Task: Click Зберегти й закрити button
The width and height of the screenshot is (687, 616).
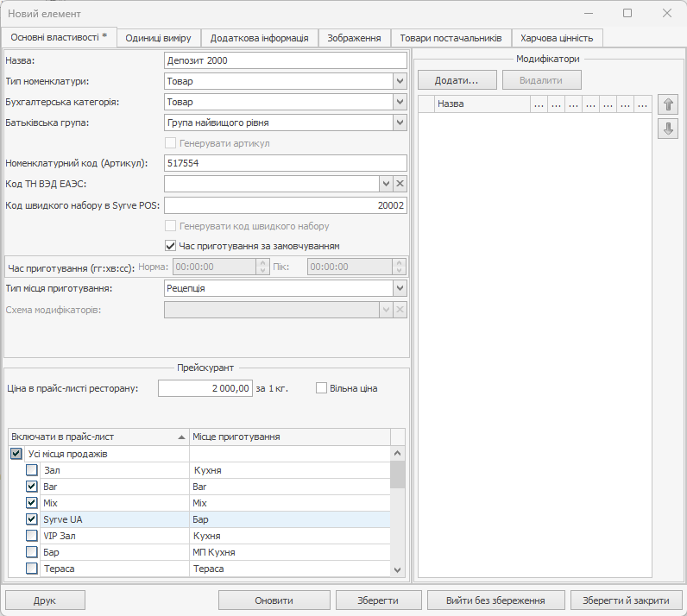Action: tap(626, 600)
